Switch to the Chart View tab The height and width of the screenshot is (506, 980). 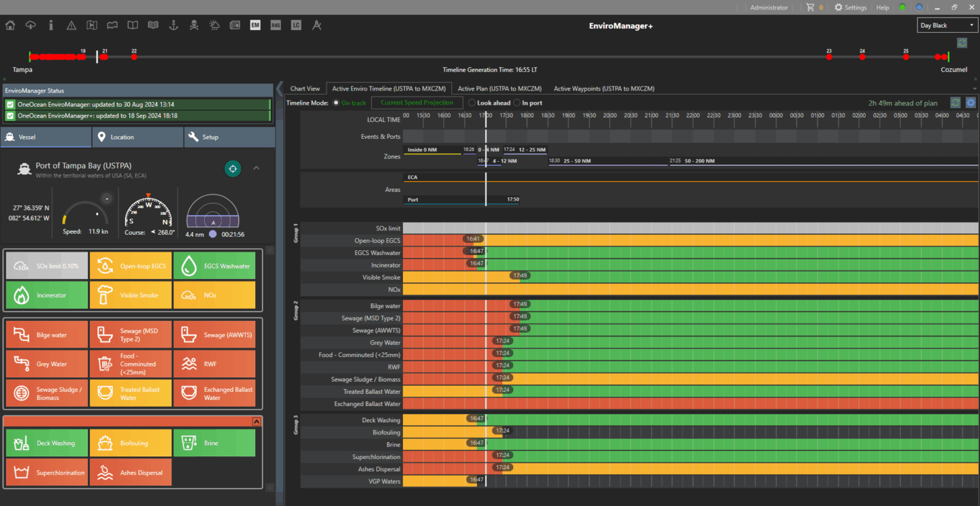305,88
